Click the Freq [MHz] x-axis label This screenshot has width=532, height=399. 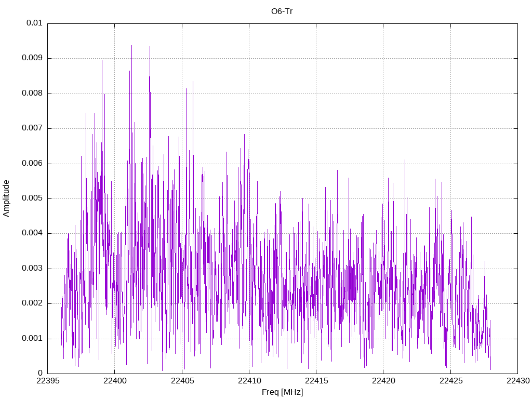(x=282, y=392)
